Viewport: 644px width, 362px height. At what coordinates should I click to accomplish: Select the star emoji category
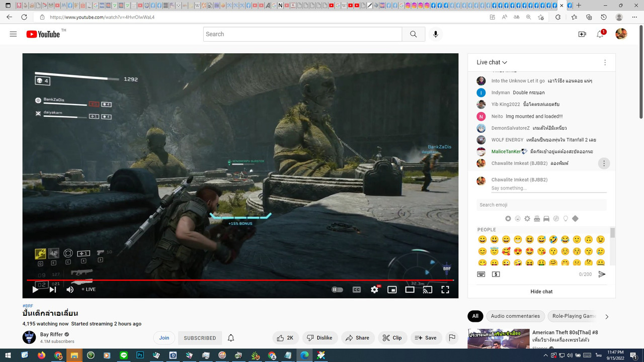pos(508,219)
